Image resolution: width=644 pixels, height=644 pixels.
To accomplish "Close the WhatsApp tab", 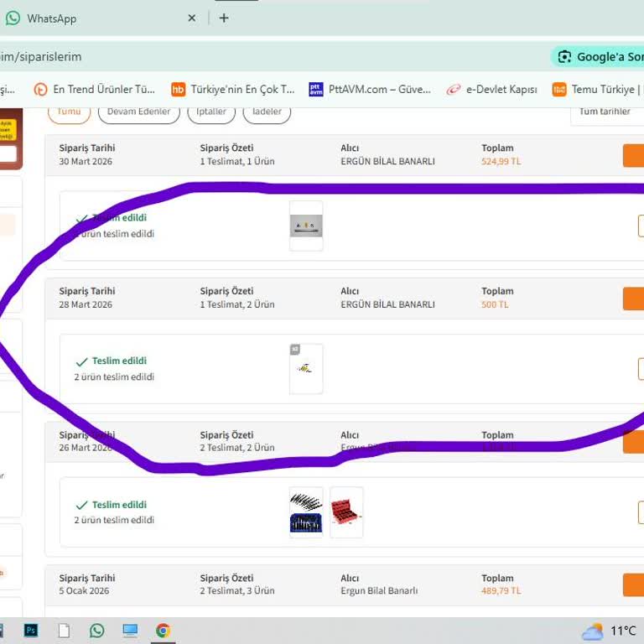I will point(191,18).
